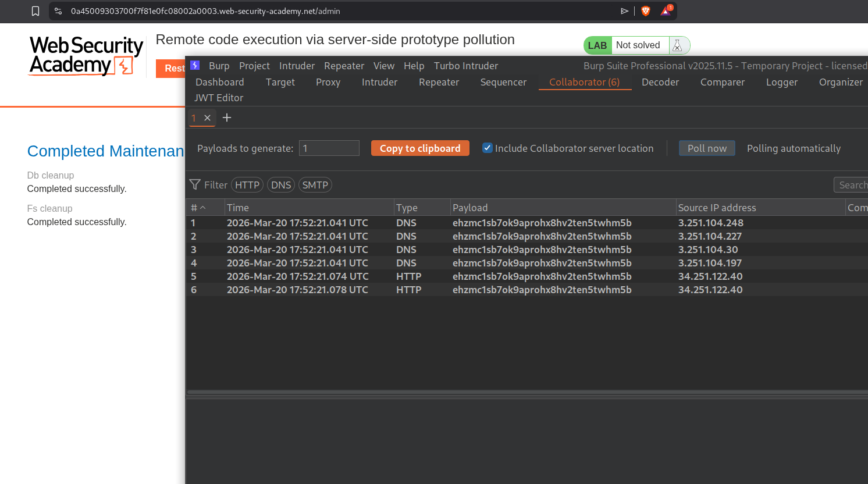Click the site settings icon beside URL
The image size is (868, 484).
[x=58, y=11]
